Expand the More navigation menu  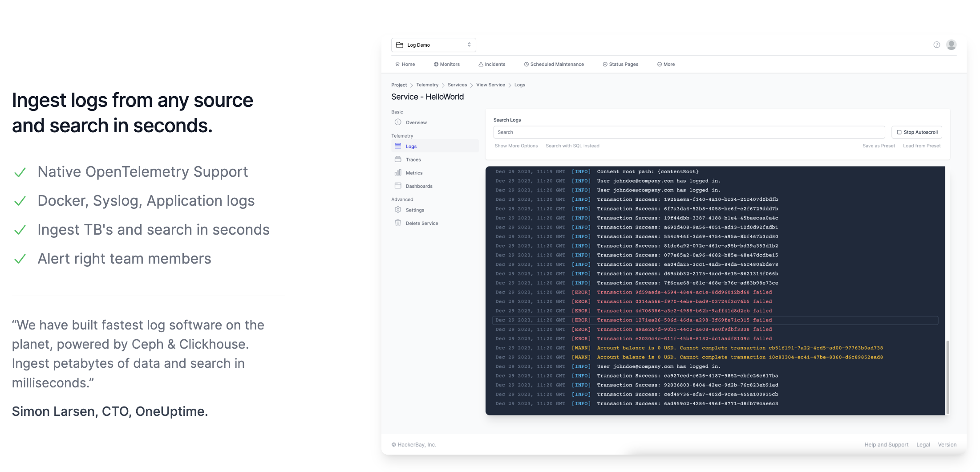[665, 64]
